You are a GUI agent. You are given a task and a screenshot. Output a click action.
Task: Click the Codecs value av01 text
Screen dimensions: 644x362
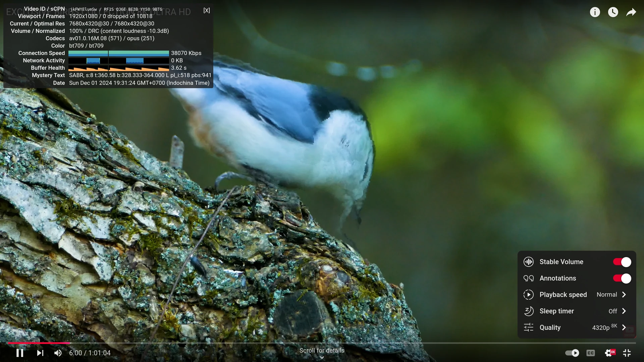pos(112,38)
